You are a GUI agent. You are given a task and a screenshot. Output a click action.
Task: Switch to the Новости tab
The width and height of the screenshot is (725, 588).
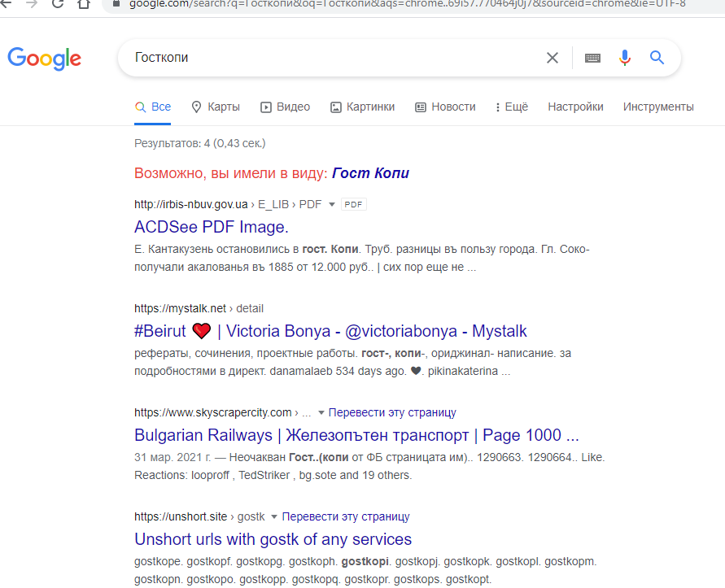click(x=445, y=107)
